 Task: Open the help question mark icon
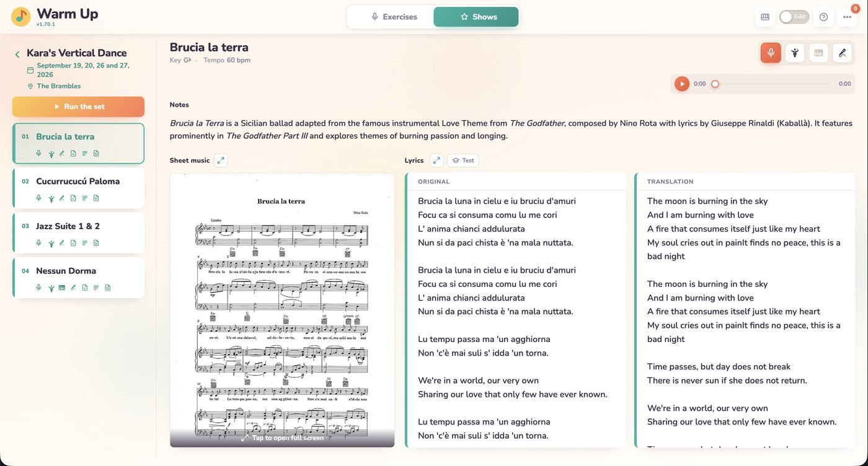[823, 17]
